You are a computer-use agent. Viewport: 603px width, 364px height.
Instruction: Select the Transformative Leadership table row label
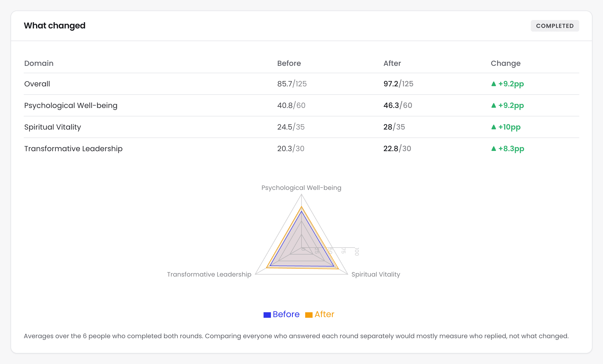pos(73,149)
